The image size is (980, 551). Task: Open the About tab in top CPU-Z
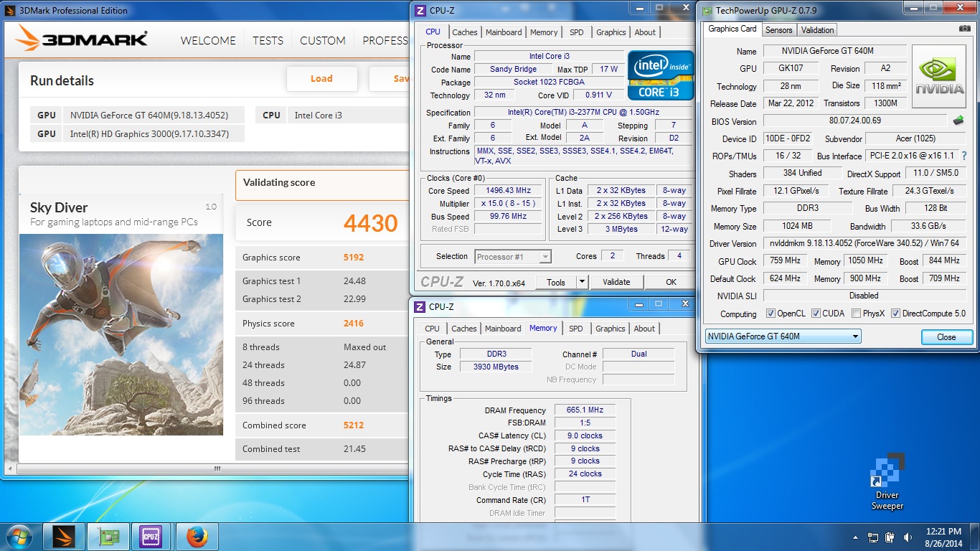tap(645, 32)
